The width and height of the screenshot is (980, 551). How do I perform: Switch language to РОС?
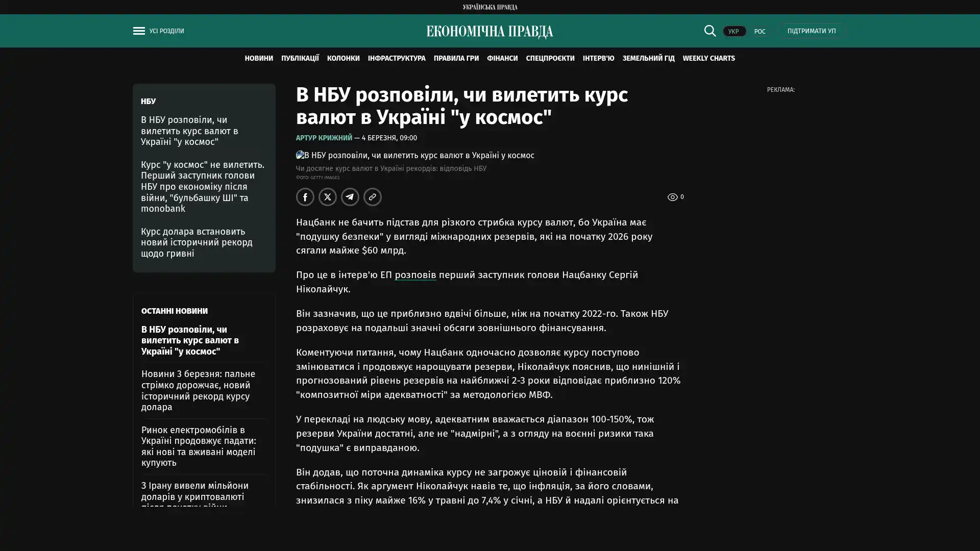(x=759, y=32)
